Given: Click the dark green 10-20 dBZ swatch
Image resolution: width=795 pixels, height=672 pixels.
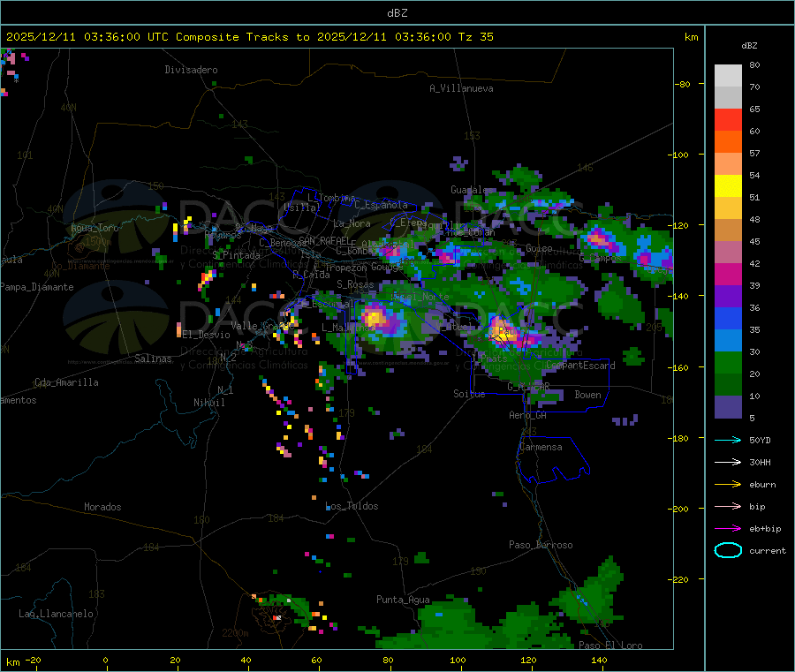Looking at the screenshot, I should click(x=728, y=385).
